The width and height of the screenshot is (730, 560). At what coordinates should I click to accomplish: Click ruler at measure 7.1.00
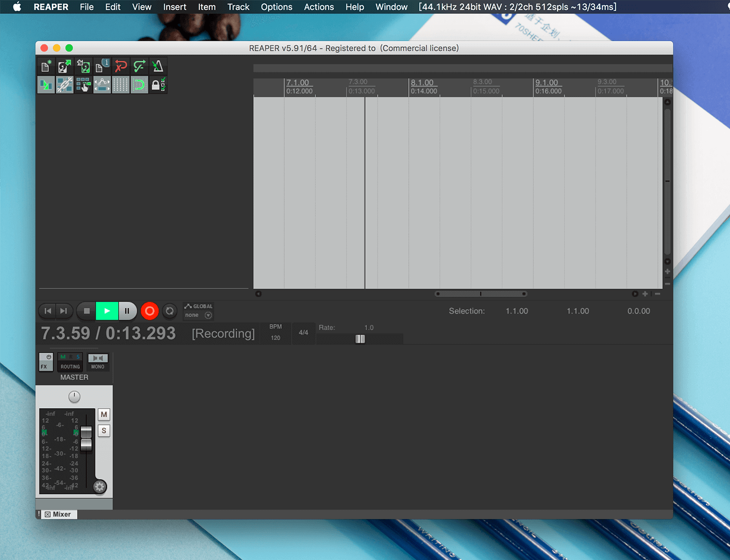(298, 83)
